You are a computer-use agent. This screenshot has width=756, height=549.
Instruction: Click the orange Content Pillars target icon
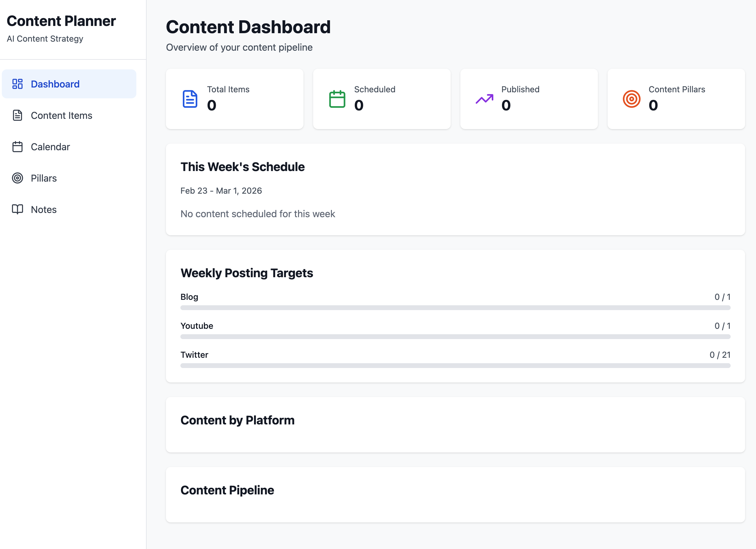631,99
